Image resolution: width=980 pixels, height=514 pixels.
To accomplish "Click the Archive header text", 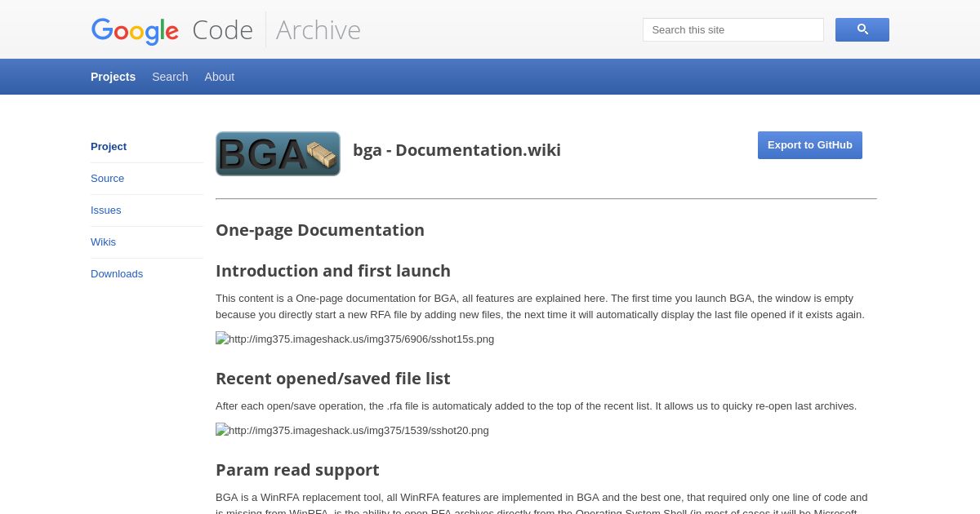I will point(318,30).
